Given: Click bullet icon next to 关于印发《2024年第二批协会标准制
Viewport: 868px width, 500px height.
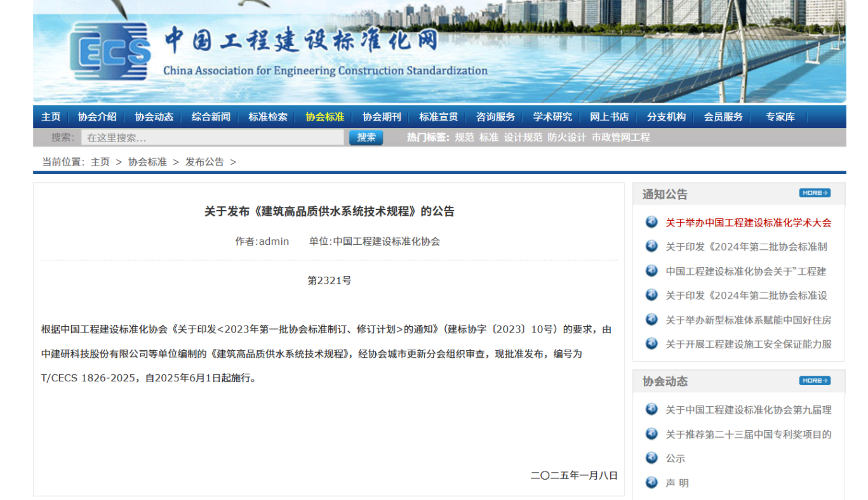Looking at the screenshot, I should [651, 246].
